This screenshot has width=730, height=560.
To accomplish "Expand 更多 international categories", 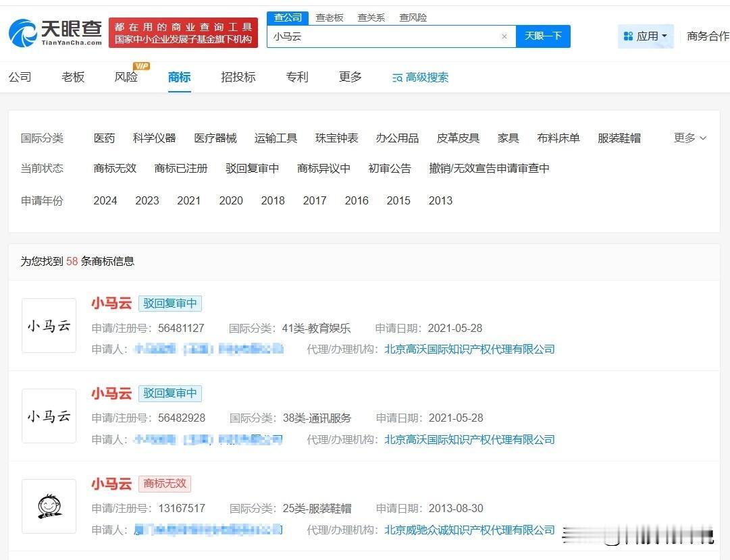I will (x=690, y=138).
